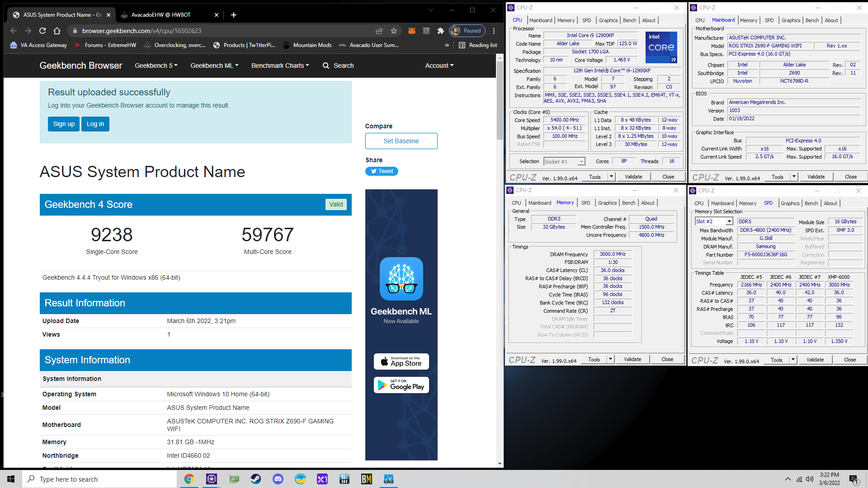Open Geekbench from the taskbar
This screenshot has width=868, height=488.
coord(389,479)
